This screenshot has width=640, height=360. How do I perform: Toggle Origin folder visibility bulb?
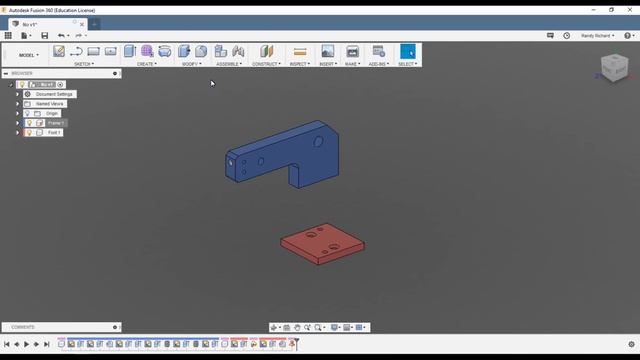coord(27,113)
